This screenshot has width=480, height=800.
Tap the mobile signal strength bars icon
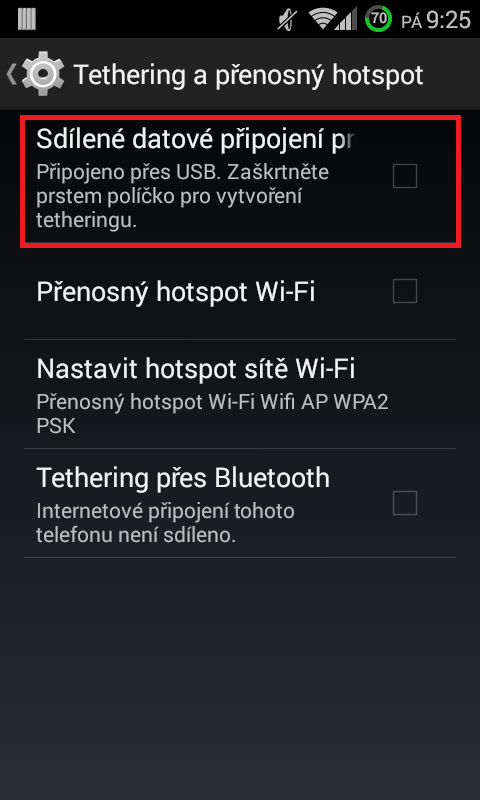click(347, 20)
